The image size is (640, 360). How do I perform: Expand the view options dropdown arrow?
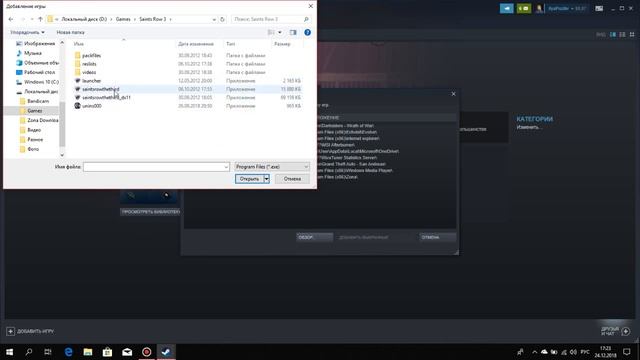pos(280,32)
